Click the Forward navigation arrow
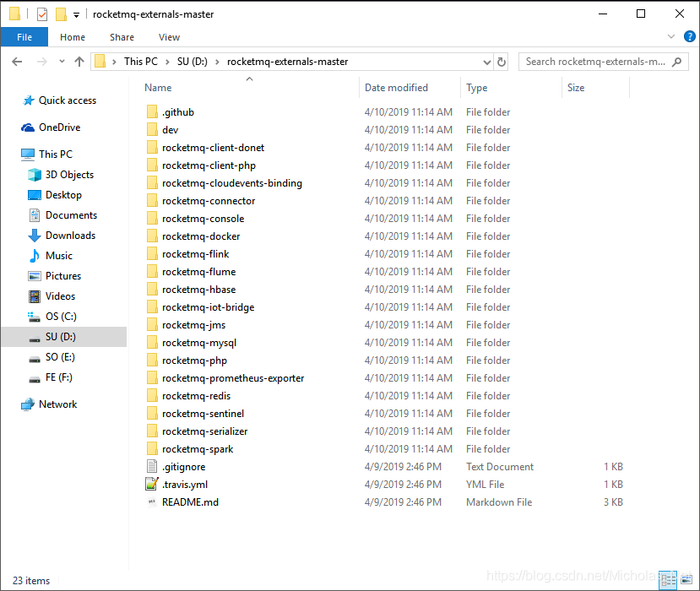The width and height of the screenshot is (700, 591). 42,62
